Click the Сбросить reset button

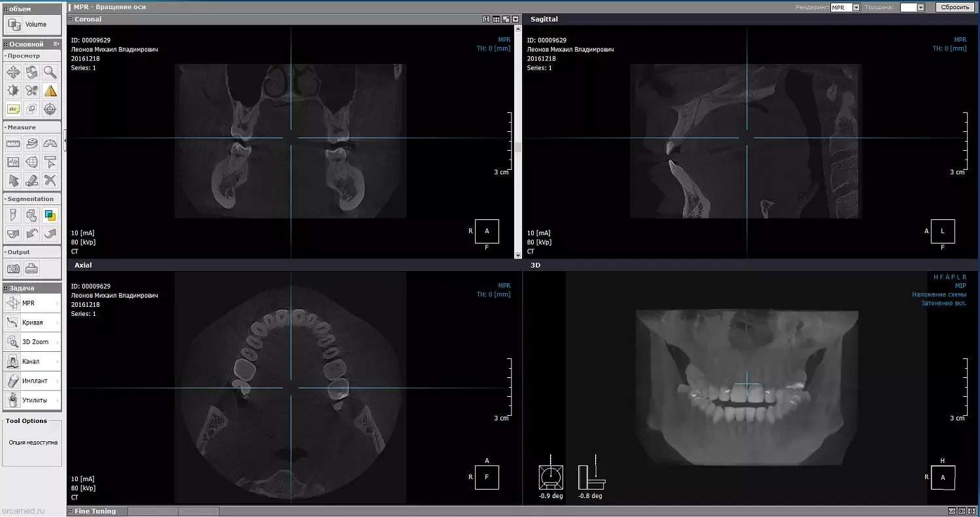[x=956, y=7]
